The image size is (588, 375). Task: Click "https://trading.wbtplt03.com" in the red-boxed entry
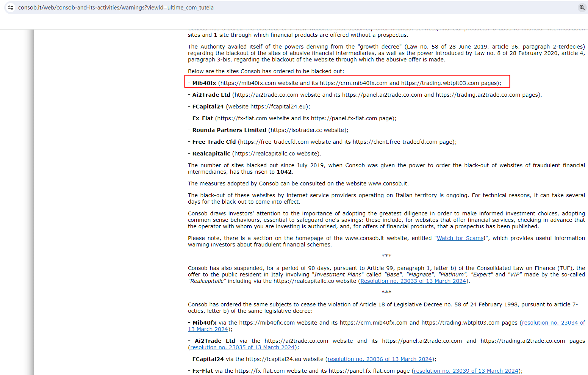[x=440, y=83]
